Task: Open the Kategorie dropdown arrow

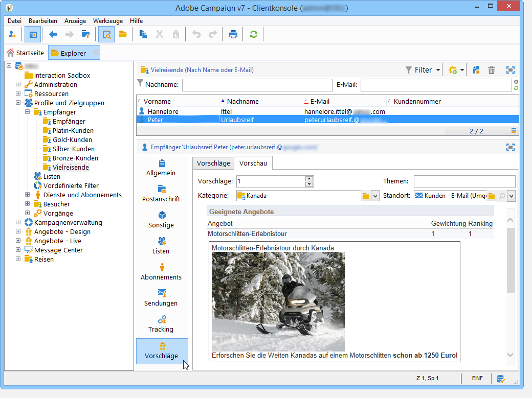Action: click(375, 196)
